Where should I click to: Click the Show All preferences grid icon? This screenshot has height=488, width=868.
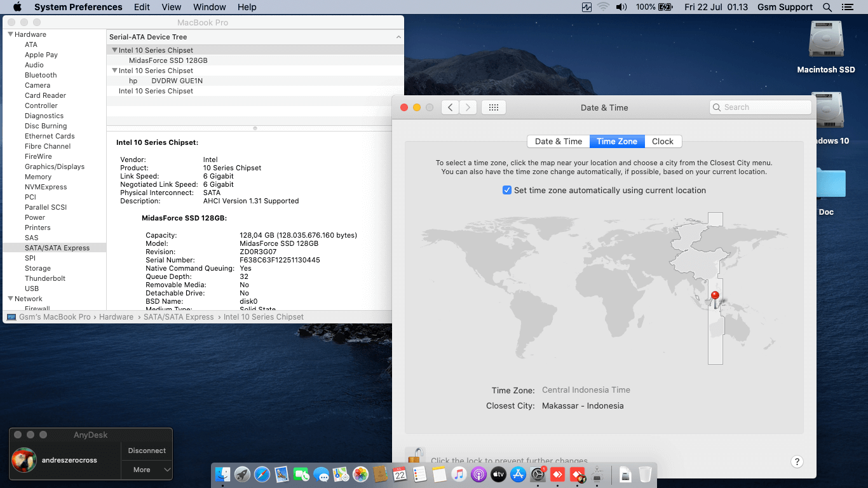point(493,107)
